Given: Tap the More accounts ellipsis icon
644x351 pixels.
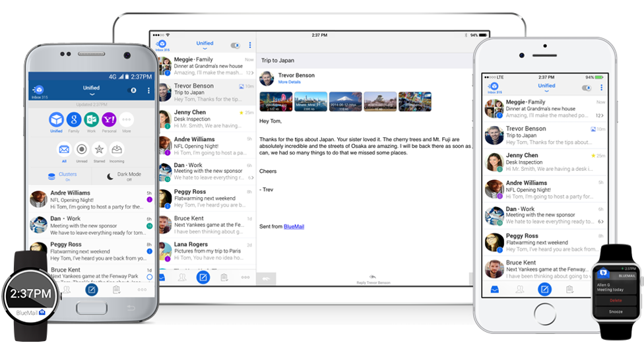Looking at the screenshot, I should (x=127, y=120).
